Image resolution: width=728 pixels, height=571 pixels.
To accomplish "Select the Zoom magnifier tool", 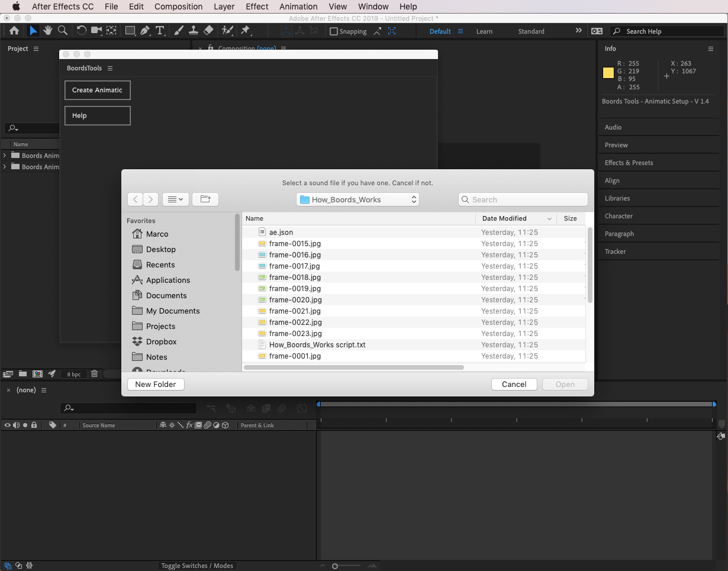I will (62, 31).
